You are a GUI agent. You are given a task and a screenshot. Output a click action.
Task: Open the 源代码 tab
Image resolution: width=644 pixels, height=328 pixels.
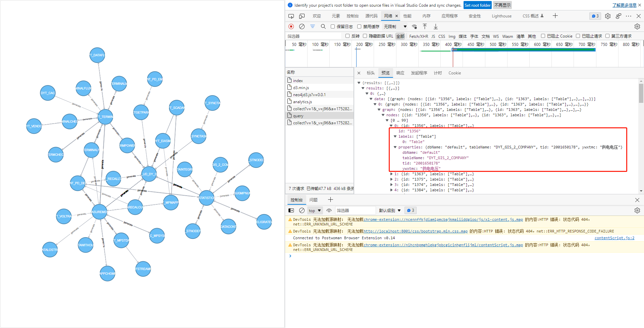coord(371,16)
